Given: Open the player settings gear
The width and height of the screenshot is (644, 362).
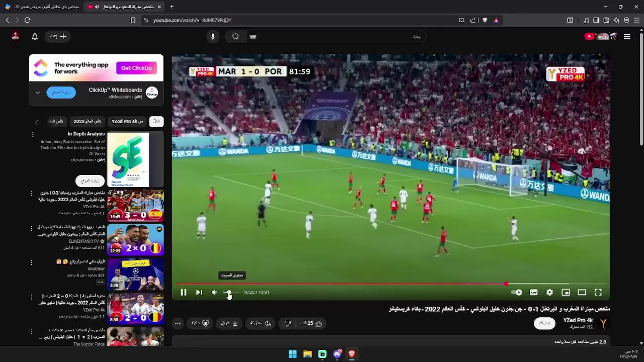Looking at the screenshot, I should [550, 292].
